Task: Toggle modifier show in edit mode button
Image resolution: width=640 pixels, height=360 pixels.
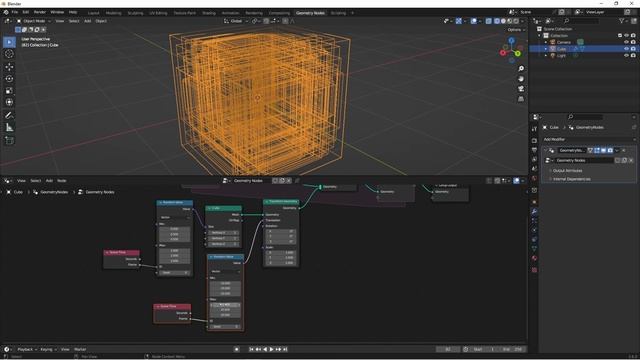Action: click(x=597, y=150)
